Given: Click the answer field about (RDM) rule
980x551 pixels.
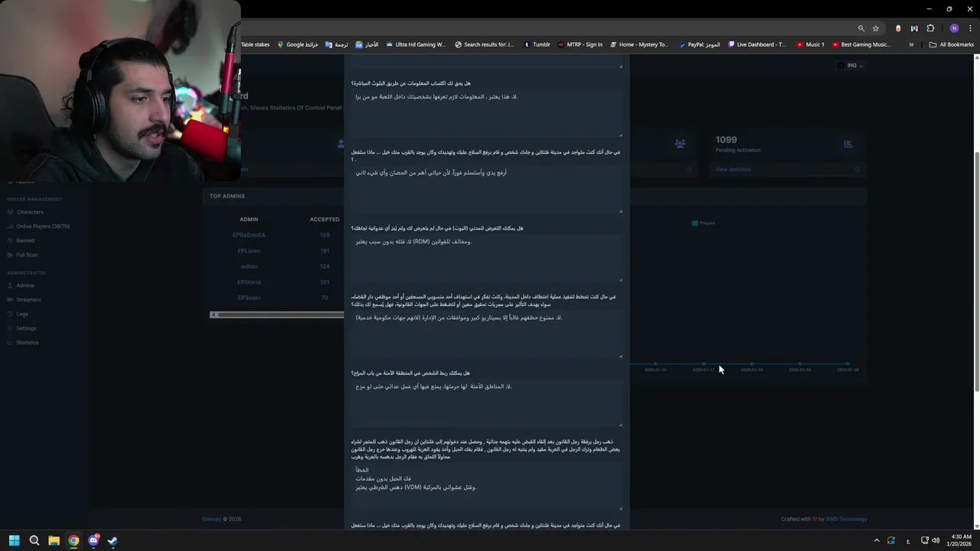Looking at the screenshot, I should 487,260.
